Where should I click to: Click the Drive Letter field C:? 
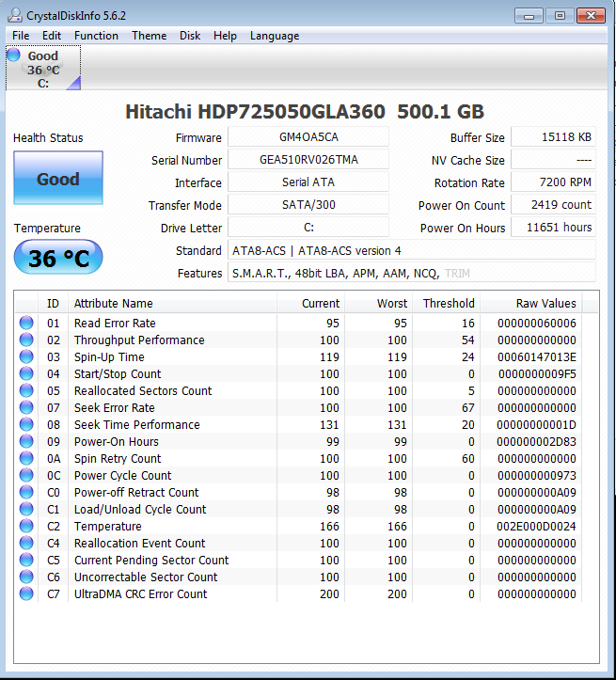click(x=308, y=228)
